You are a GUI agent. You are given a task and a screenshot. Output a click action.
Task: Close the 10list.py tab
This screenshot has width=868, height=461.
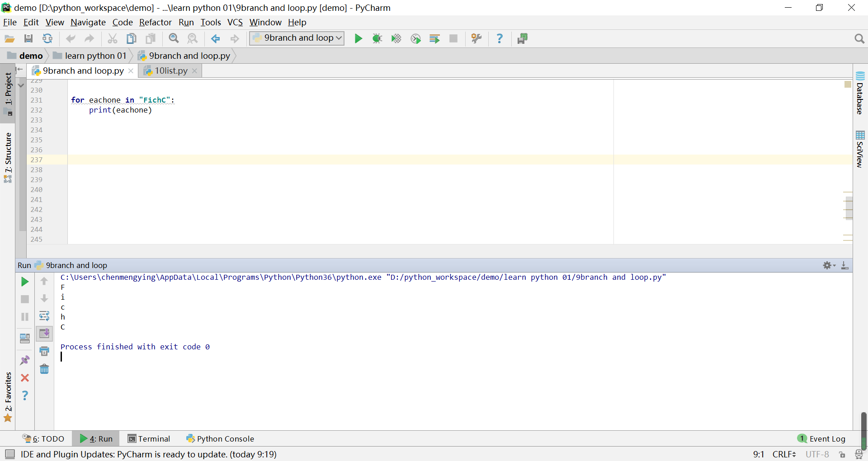pos(194,71)
